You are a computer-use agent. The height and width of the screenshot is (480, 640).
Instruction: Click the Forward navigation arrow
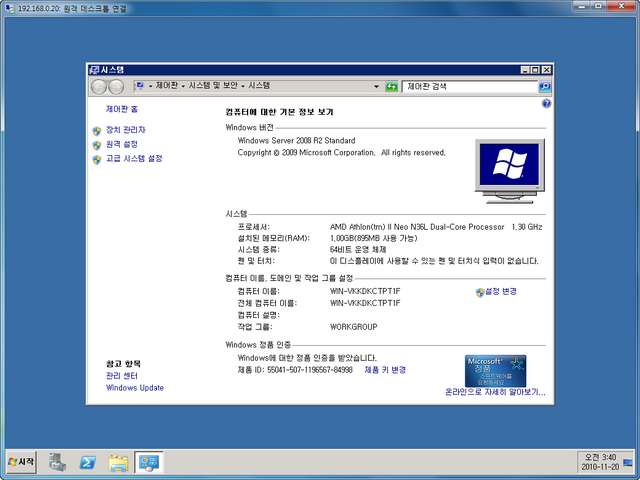tap(116, 87)
